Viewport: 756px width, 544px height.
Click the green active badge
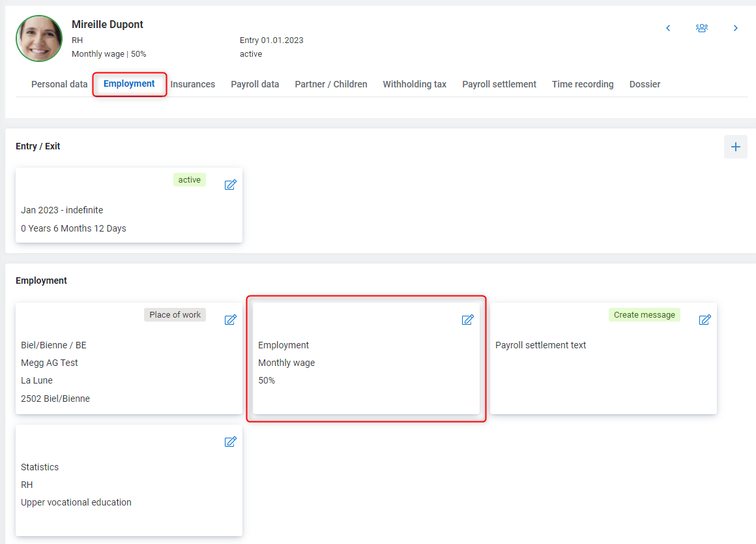coord(190,179)
